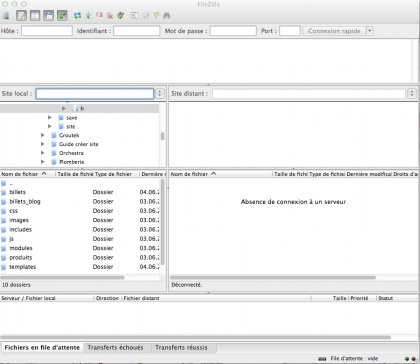Expand the save folder tree node
Screen dimensions: 420x364
pos(50,117)
